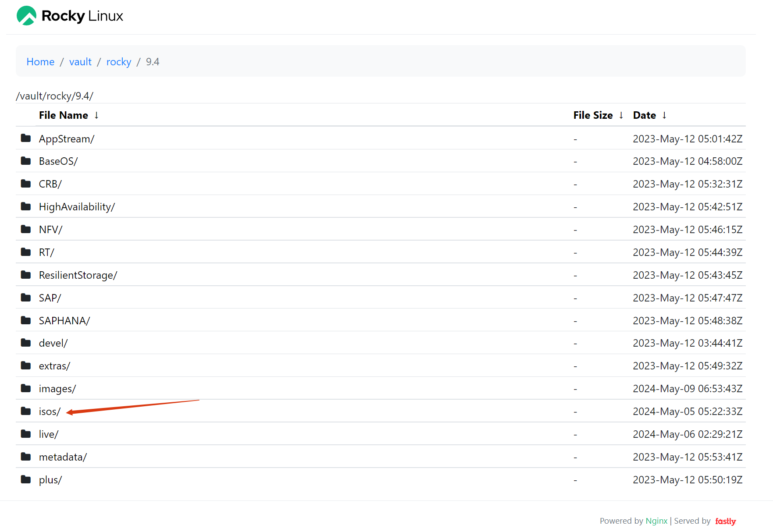This screenshot has height=532, width=773.
Task: Click the isos folder icon
Action: coord(26,411)
